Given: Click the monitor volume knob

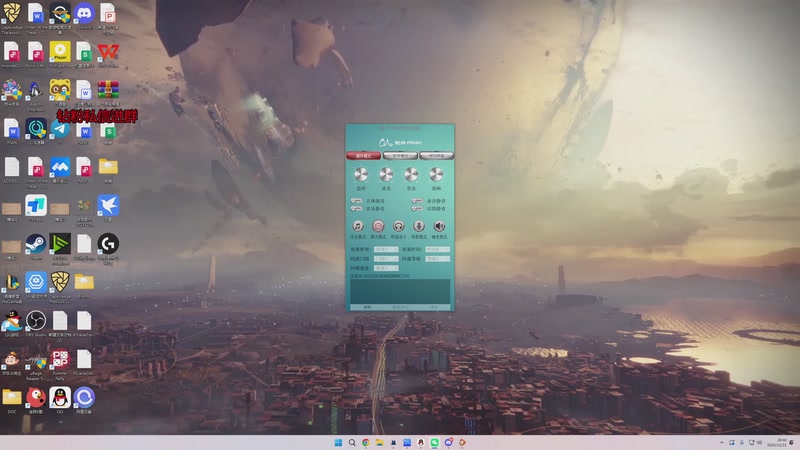Looking at the screenshot, I should 361,174.
